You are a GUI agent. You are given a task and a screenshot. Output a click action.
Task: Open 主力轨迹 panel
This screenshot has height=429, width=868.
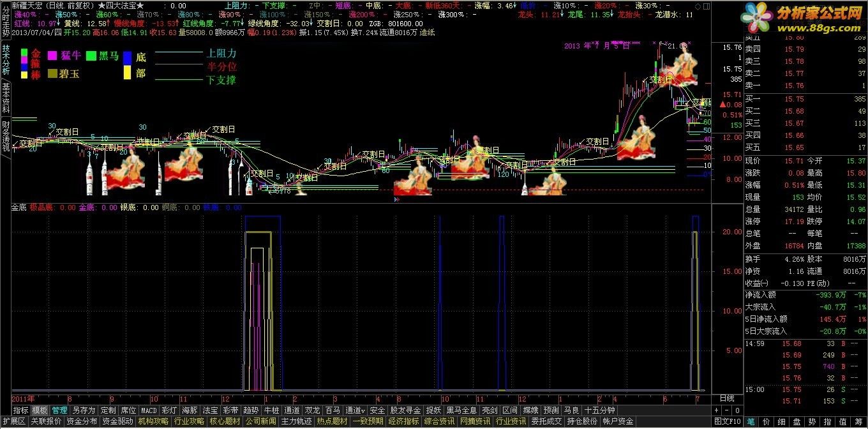[296, 421]
